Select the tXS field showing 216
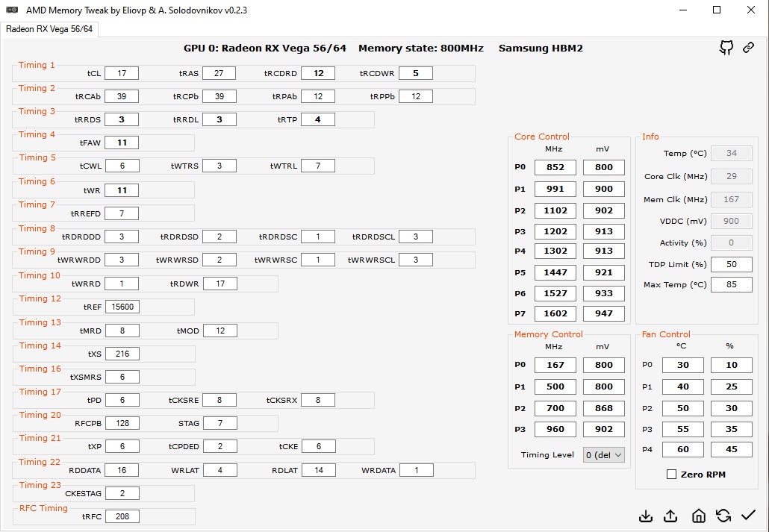This screenshot has height=532, width=769. pyautogui.click(x=122, y=354)
